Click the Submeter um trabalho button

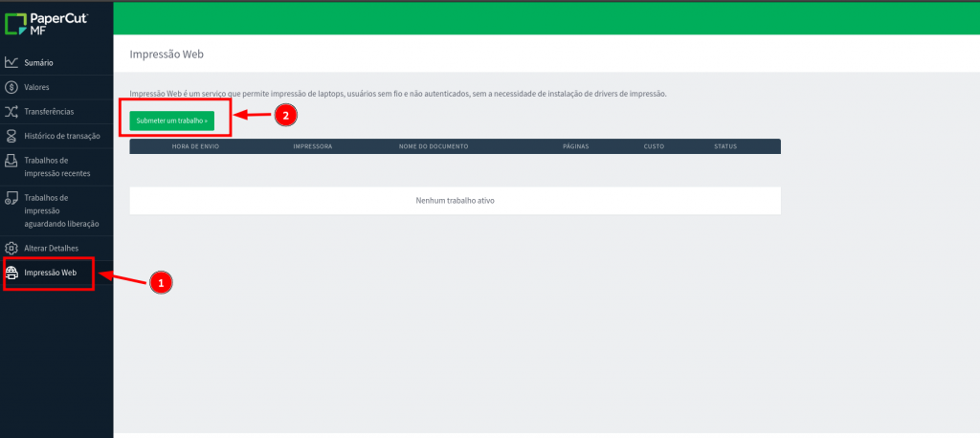(172, 120)
